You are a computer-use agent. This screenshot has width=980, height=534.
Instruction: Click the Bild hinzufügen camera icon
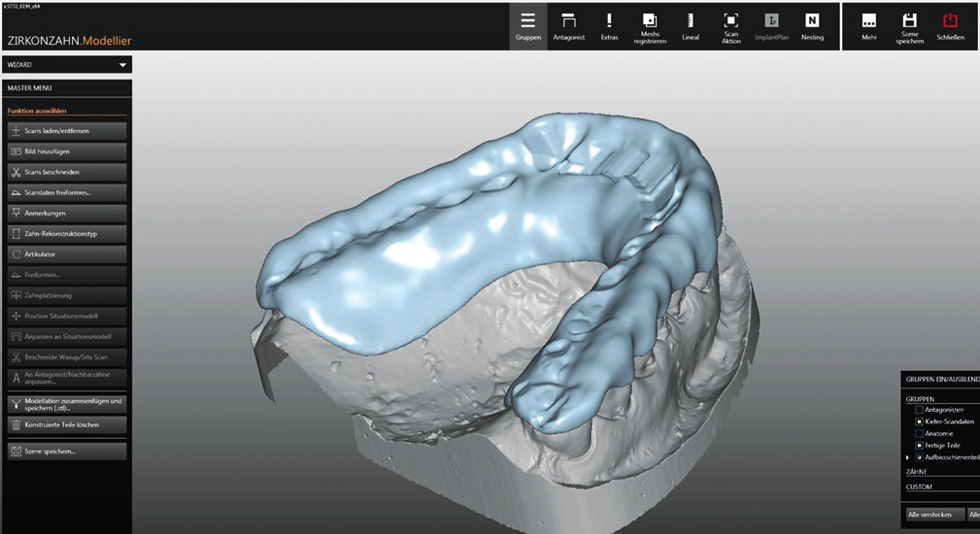click(17, 151)
